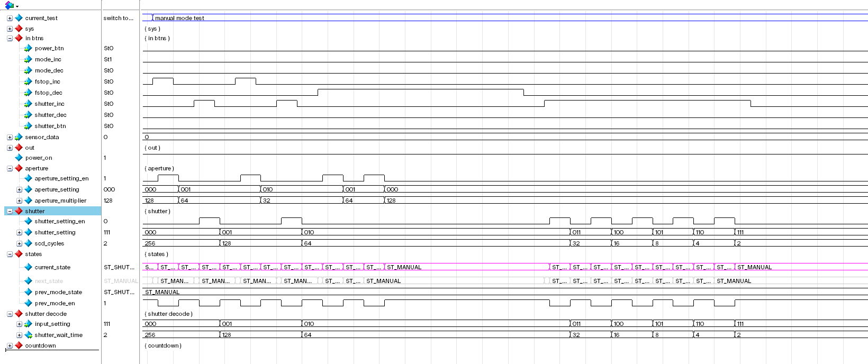Click the aperture_multiplier signal icon

coord(28,201)
